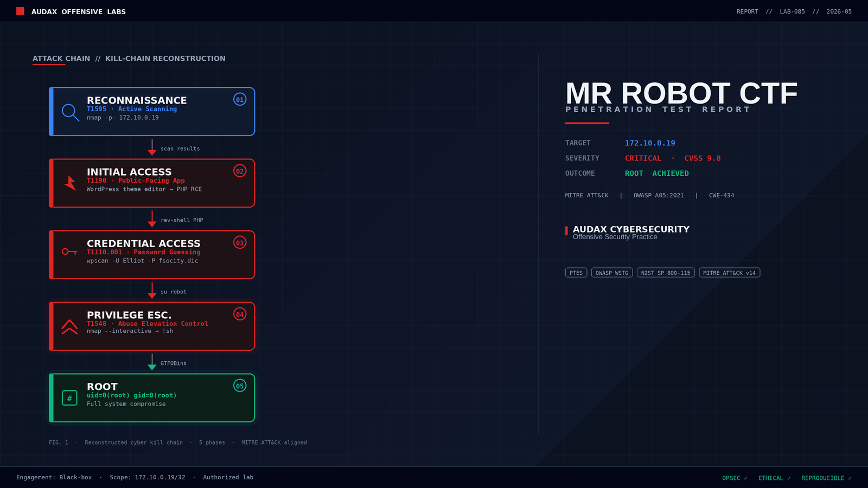Click 'Full system compromise' text
Screen dimensions: 868x488
tap(126, 404)
